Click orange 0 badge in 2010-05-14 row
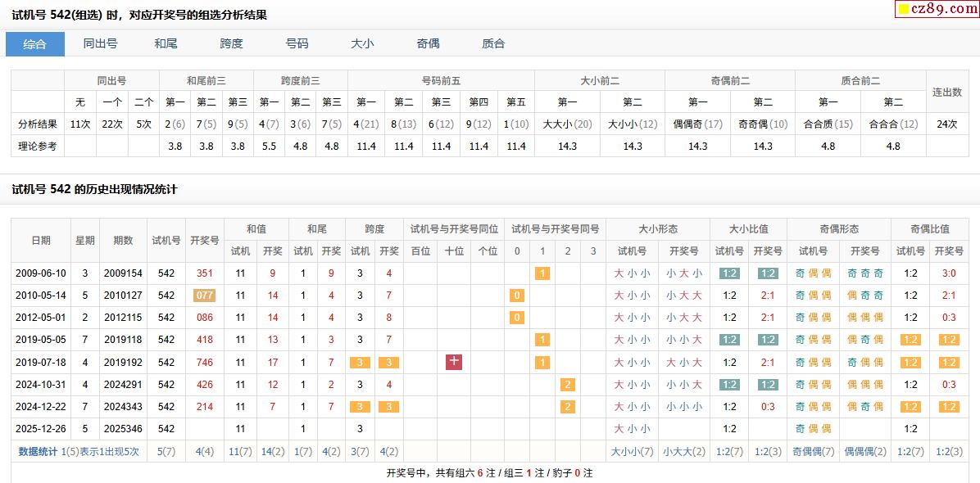The image size is (980, 483). point(516,296)
